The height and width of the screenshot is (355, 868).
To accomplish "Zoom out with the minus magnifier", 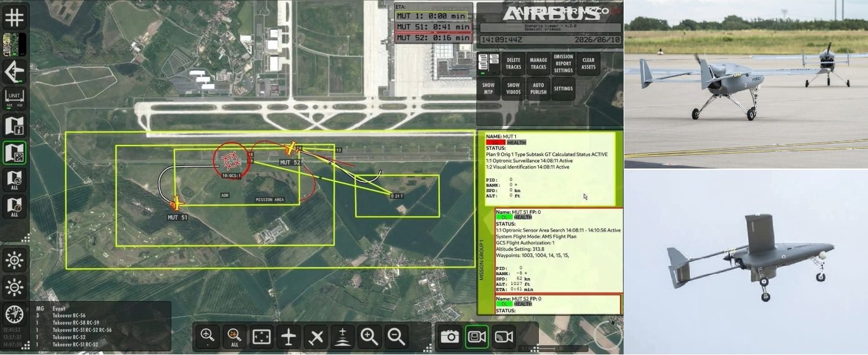I will pyautogui.click(x=397, y=337).
